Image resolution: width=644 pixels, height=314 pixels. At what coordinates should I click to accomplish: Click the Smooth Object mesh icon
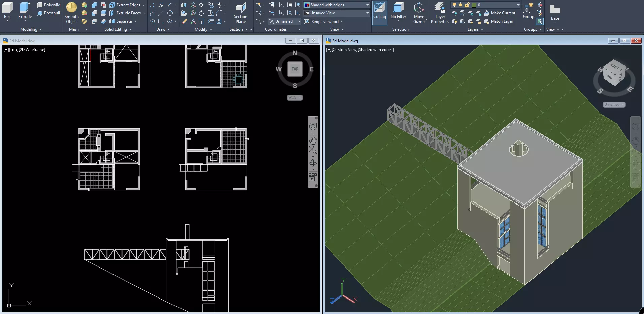71,13
